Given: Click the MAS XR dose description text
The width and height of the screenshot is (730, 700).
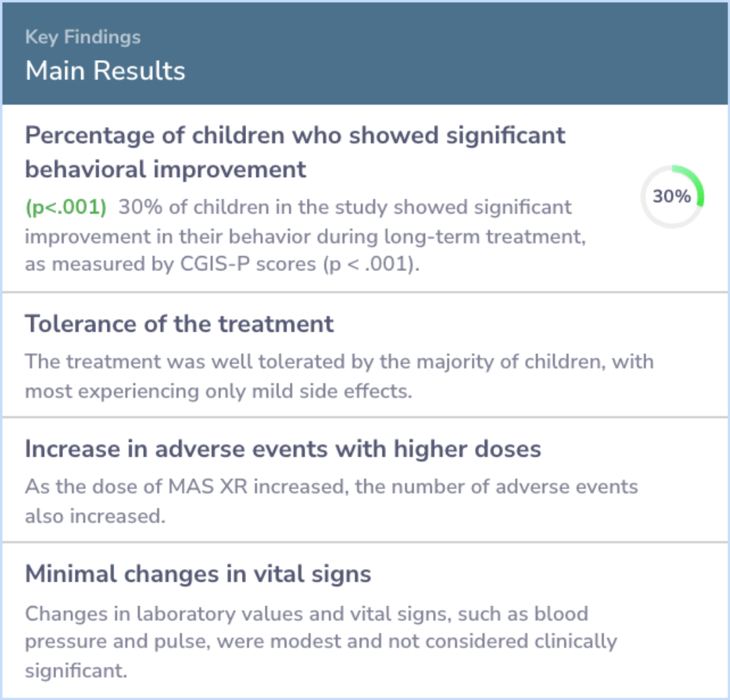Looking at the screenshot, I should (x=331, y=501).
